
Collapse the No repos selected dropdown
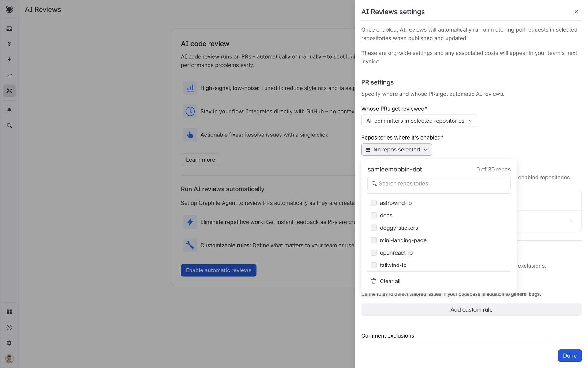click(396, 149)
